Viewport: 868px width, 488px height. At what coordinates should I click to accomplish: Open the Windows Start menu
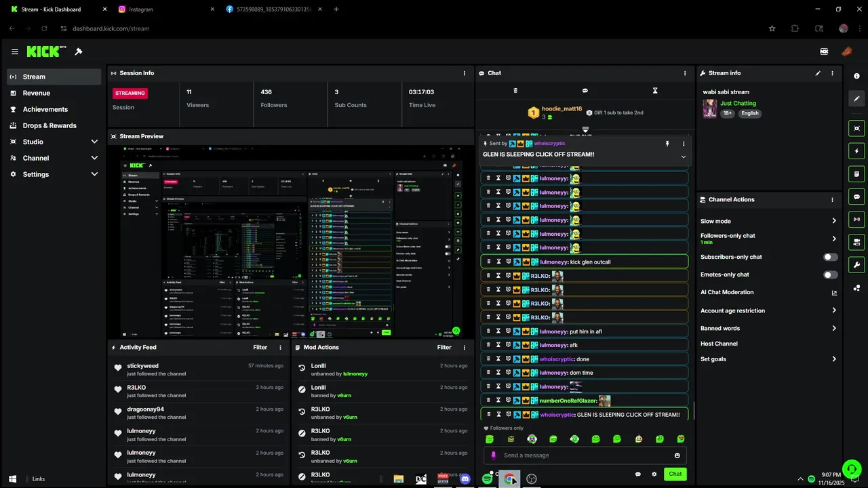pyautogui.click(x=12, y=479)
